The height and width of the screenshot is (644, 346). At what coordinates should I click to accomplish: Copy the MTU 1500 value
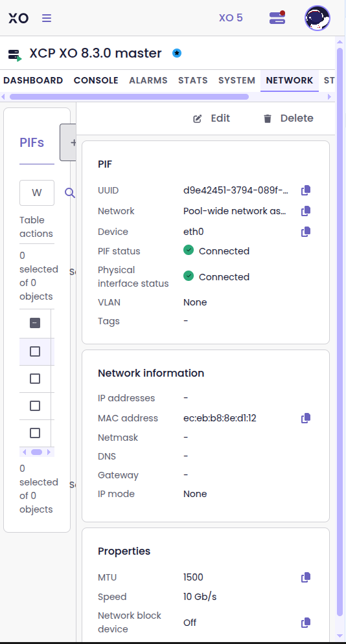coord(306,577)
